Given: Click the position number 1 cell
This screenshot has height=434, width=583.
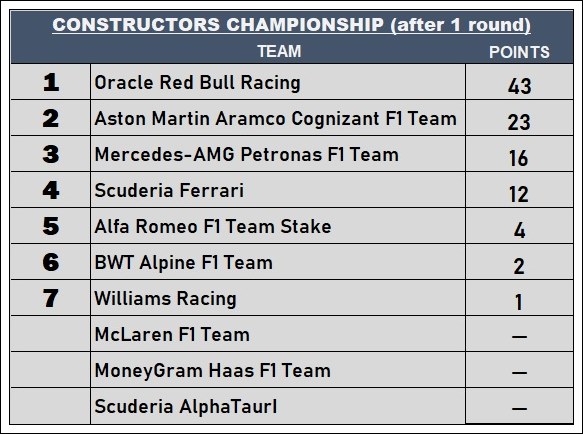Looking at the screenshot, I should [x=51, y=82].
